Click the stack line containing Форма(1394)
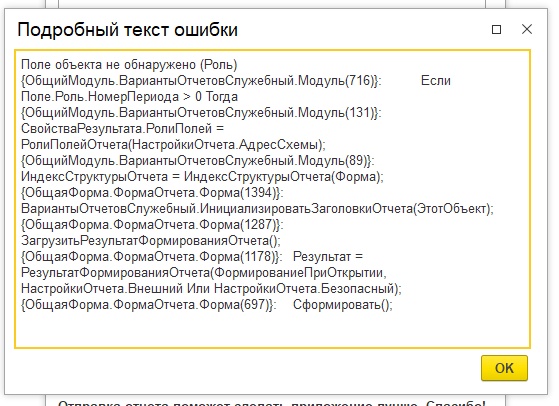This screenshot has width=559, height=406. pos(152,193)
